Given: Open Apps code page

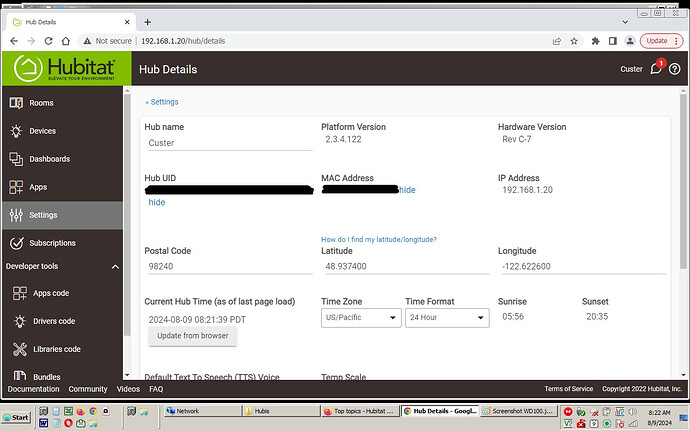Looking at the screenshot, I should (62, 293).
